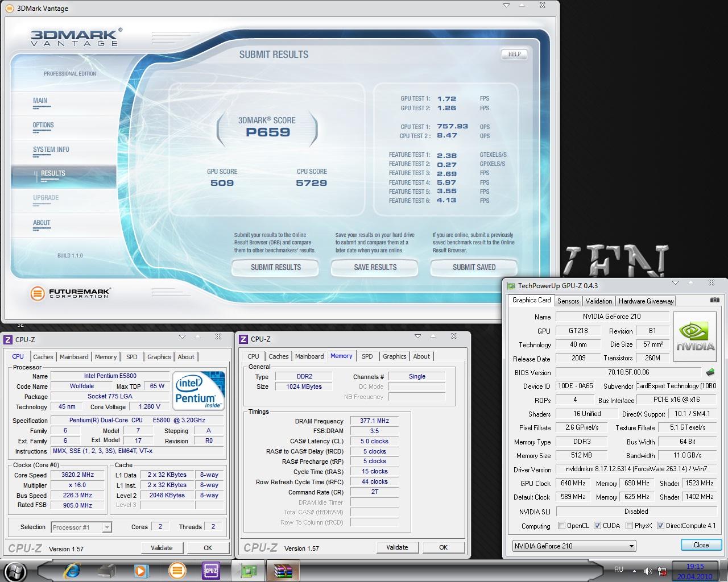The width and height of the screenshot is (728, 582).
Task: Click the Close button in GPU-Z
Action: pos(701,544)
